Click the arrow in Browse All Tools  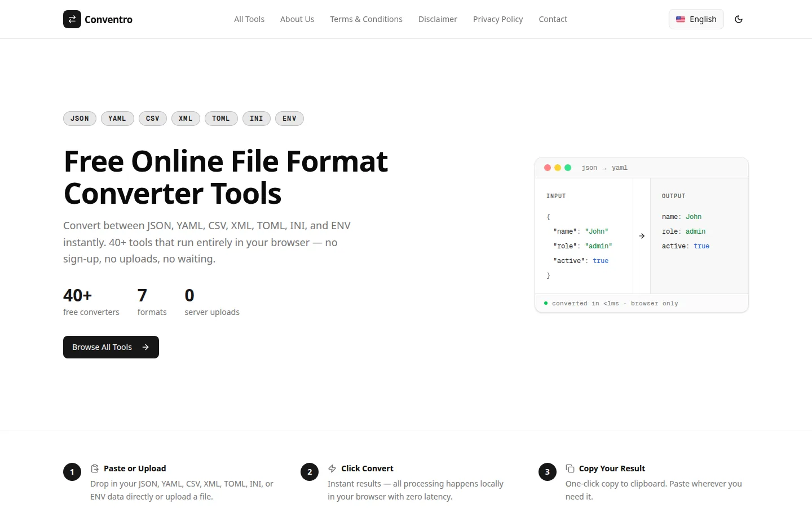pos(145,347)
